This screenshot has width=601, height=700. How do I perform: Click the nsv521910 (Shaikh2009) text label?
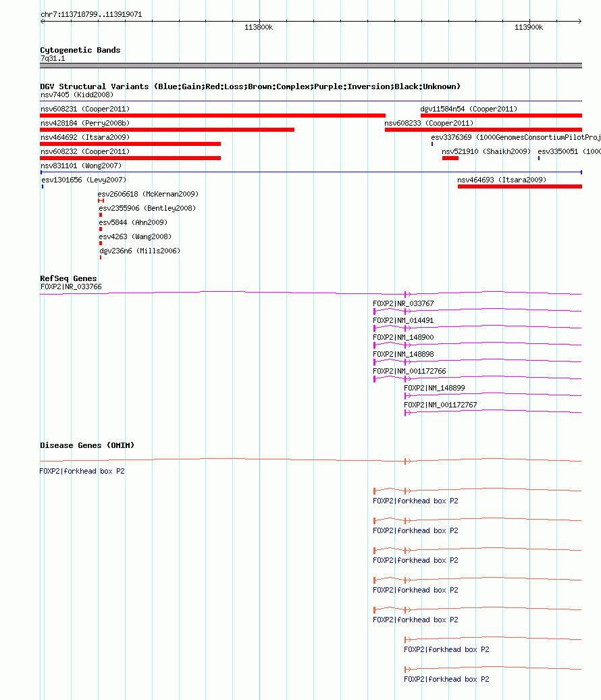pyautogui.click(x=486, y=152)
